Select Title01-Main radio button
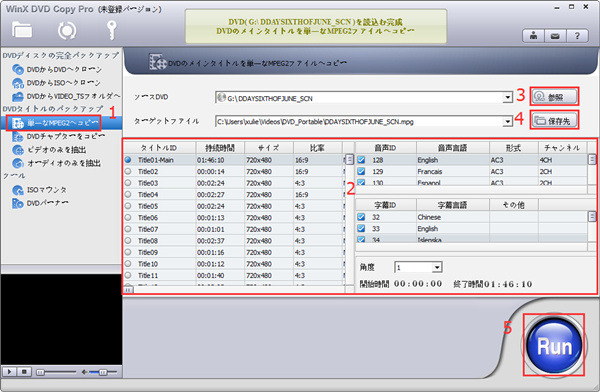 pyautogui.click(x=128, y=160)
